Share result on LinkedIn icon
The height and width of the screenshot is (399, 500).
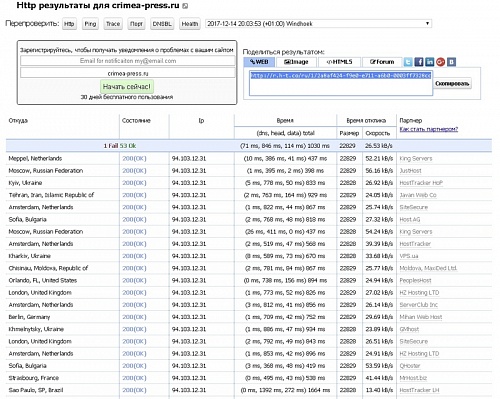430,62
